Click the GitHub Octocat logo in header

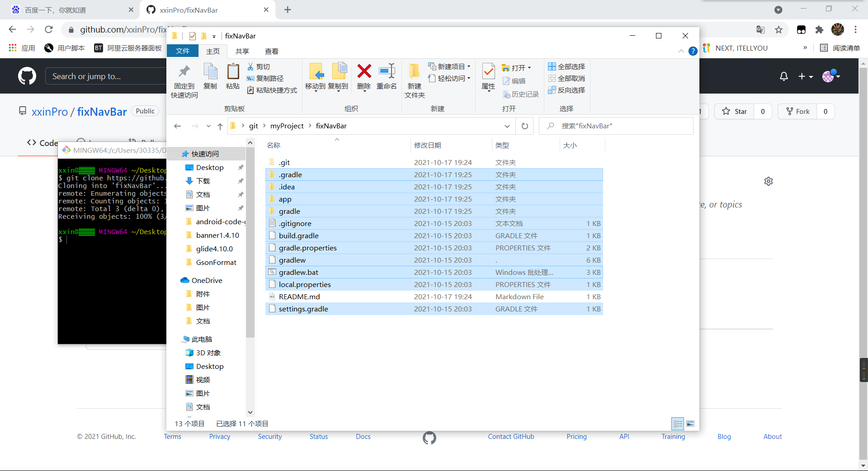[x=27, y=76]
